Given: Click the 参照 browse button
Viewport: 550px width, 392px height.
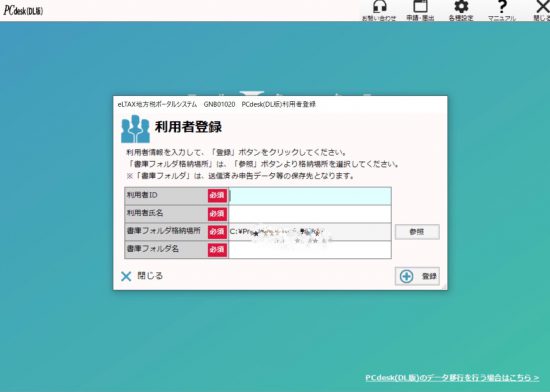Looking at the screenshot, I should 417,232.
